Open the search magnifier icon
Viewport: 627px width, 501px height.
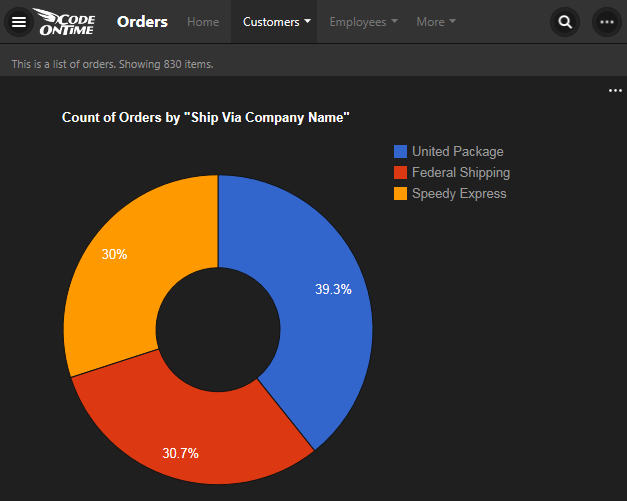tap(566, 21)
